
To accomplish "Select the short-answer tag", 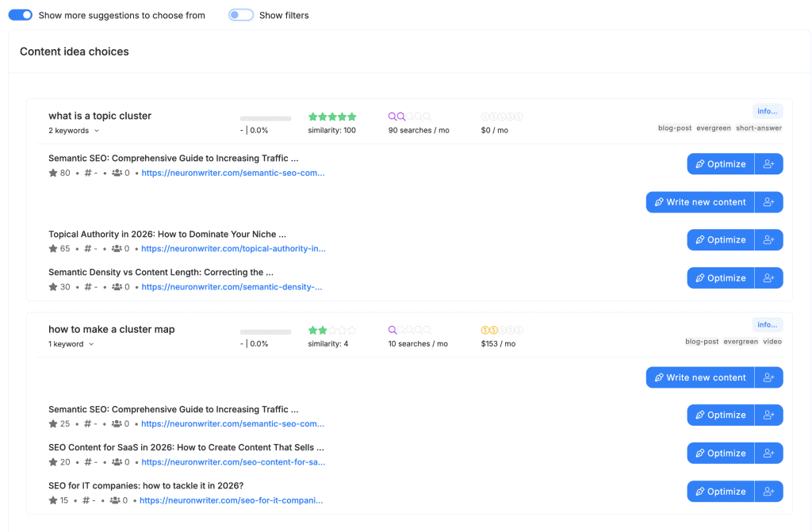I will click(758, 128).
